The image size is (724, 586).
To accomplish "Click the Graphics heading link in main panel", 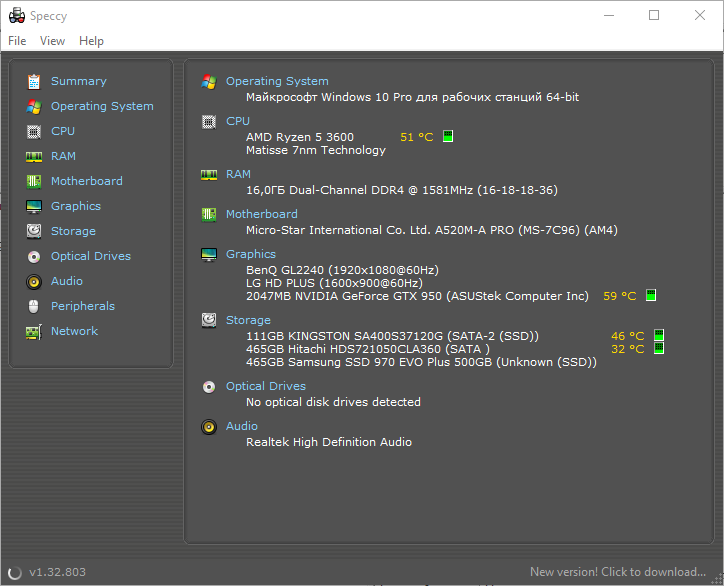I will coord(251,254).
